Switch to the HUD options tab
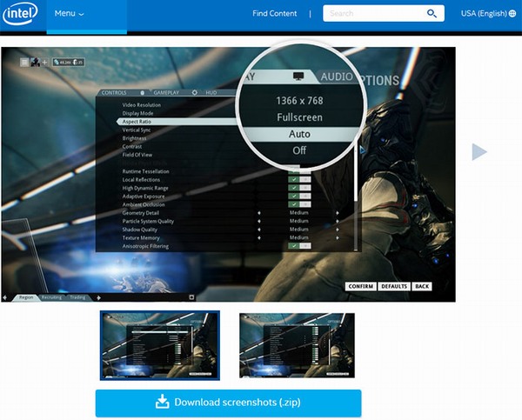Screen dimensions: 522x420 (x=211, y=92)
